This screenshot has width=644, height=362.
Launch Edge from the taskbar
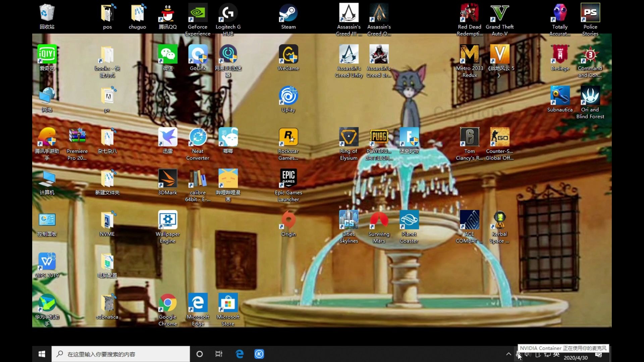(239, 354)
